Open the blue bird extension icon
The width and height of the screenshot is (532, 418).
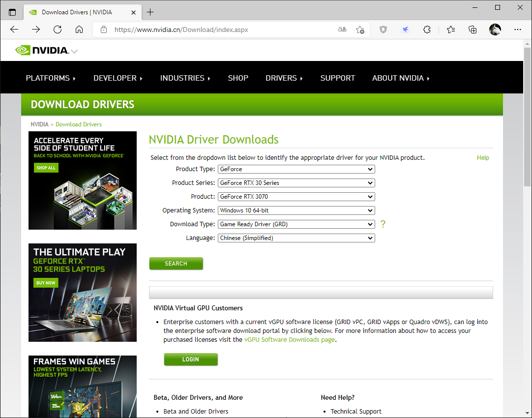tap(405, 30)
